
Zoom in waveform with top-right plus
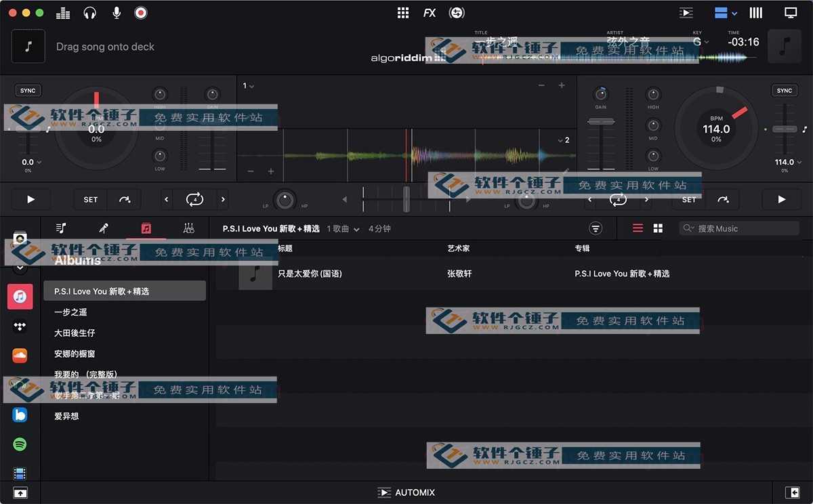coord(561,85)
